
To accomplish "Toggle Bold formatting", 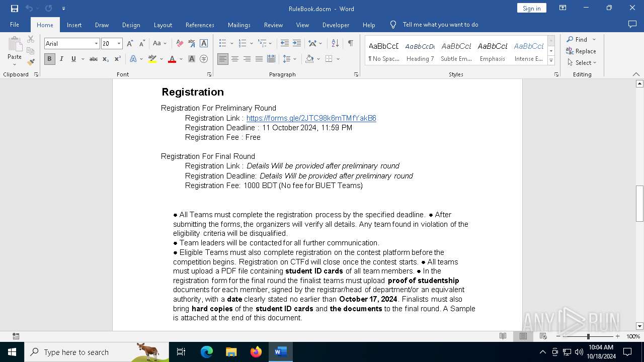I will click(x=49, y=59).
